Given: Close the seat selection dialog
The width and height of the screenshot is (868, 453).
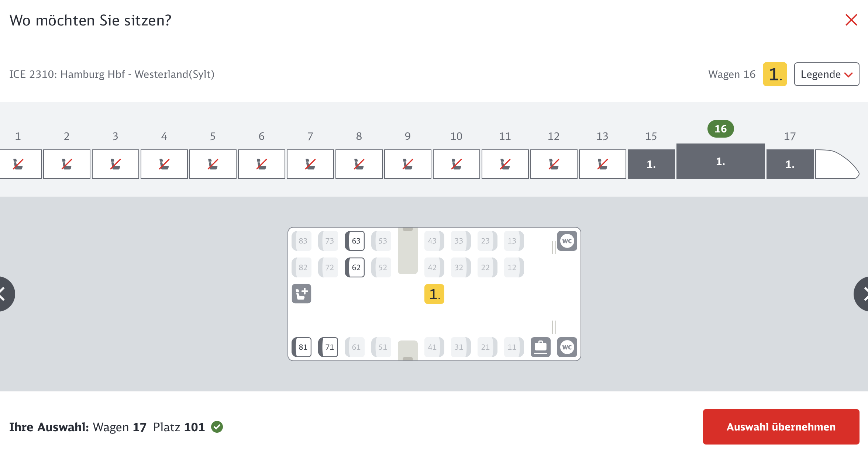Looking at the screenshot, I should tap(851, 20).
